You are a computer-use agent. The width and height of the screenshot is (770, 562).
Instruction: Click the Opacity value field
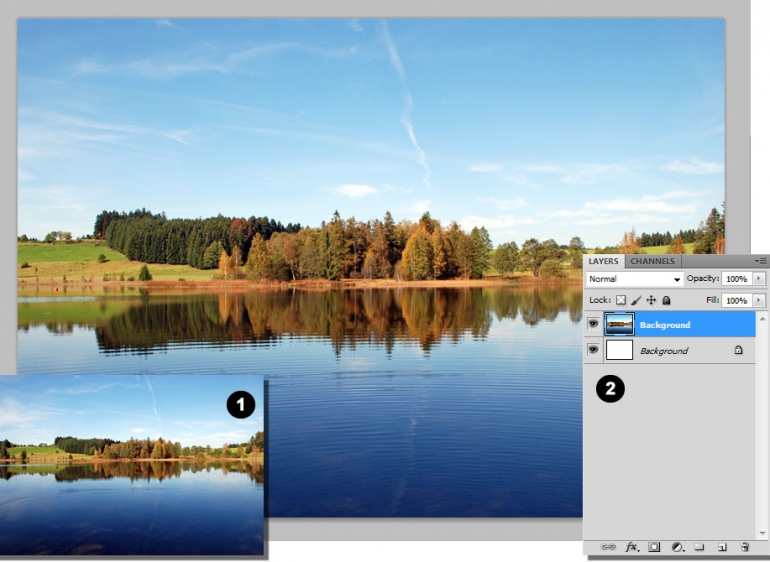(737, 279)
